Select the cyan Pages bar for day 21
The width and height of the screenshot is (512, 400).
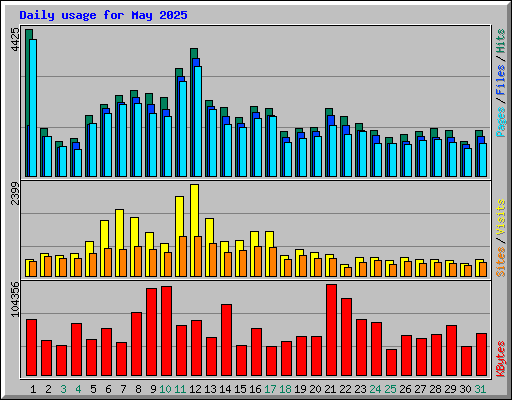click(x=333, y=151)
